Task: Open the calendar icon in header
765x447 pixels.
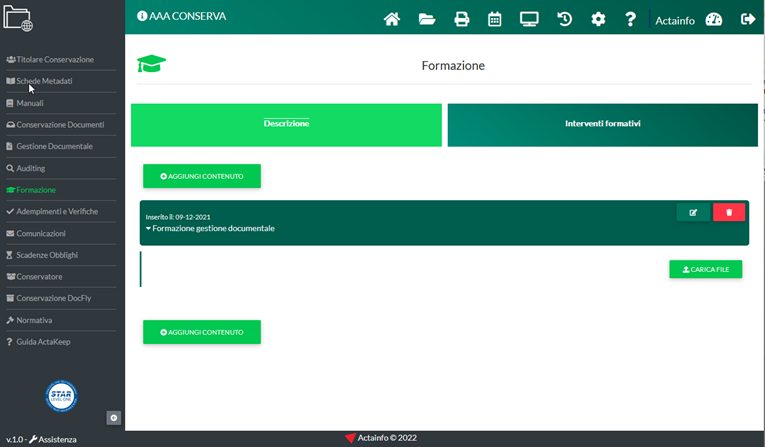Action: 495,19
